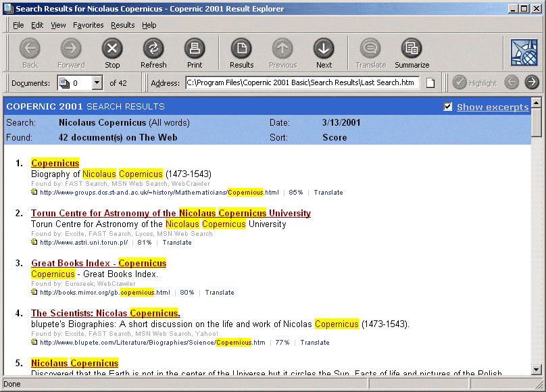Viewport: 546px width, 392px height.
Task: Click the forward arrow next to Highlight
Action: (x=532, y=82)
